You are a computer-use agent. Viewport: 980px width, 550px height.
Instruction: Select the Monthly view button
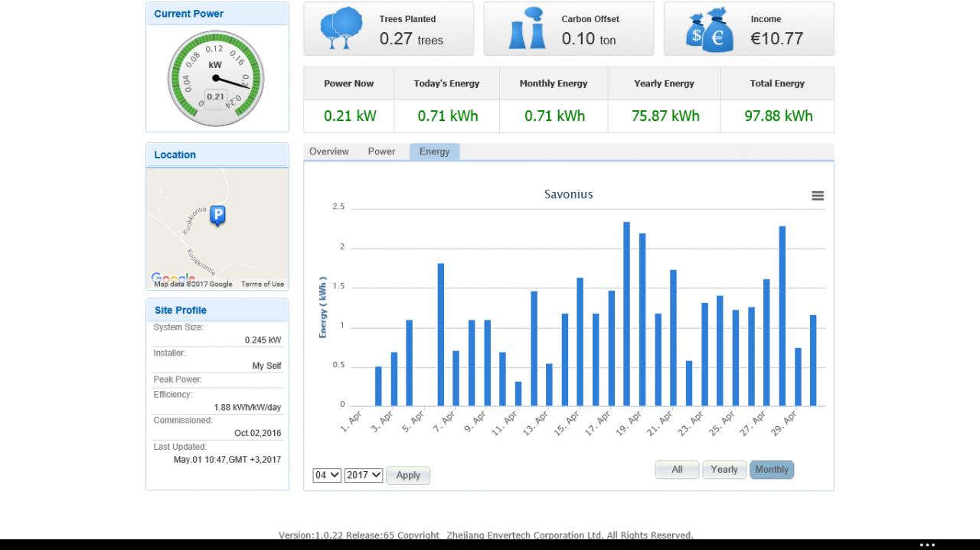[772, 470]
